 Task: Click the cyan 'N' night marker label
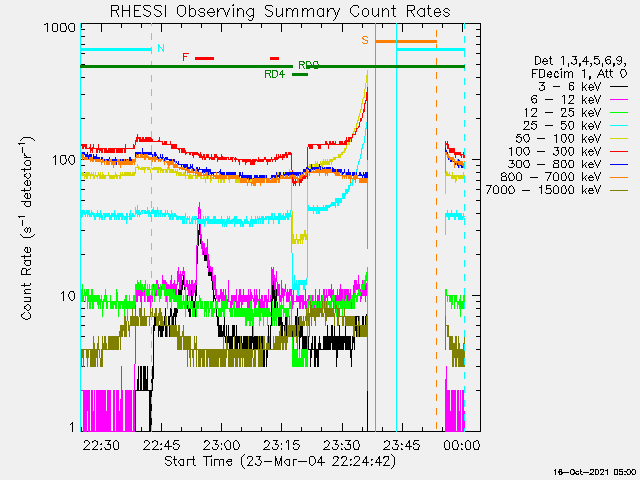(161, 48)
